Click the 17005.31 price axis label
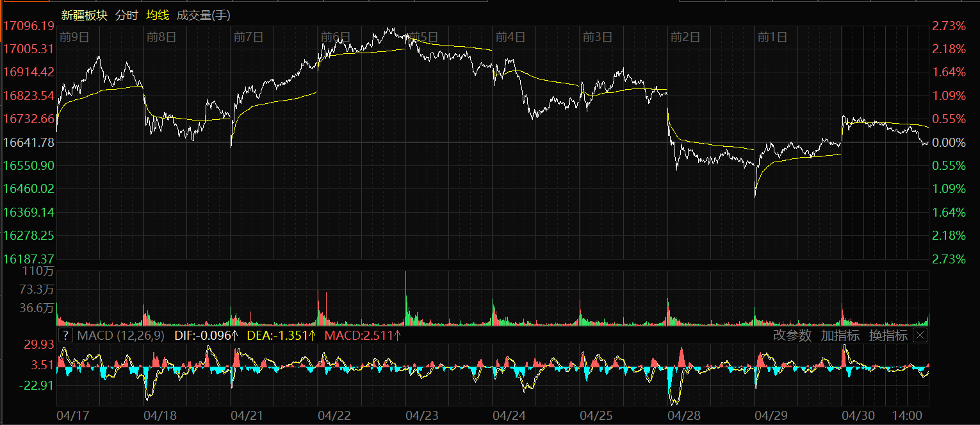 [29, 49]
